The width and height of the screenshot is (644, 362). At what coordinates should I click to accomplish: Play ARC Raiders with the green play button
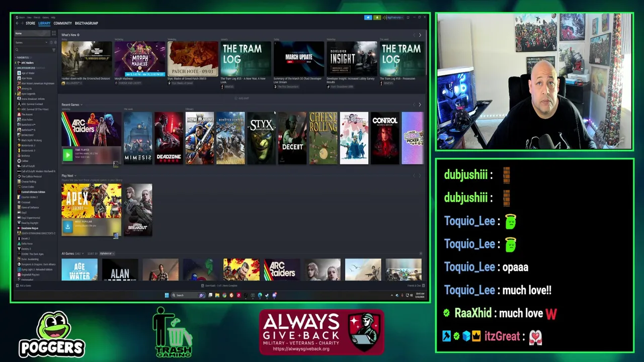[x=67, y=155]
